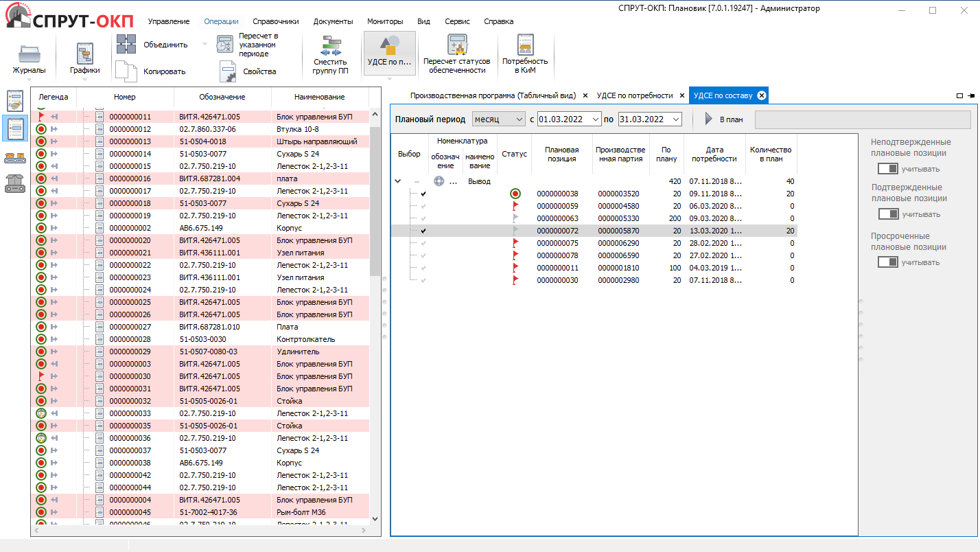Switch to УДСЕ по потребности tab
Image resolution: width=980 pixels, height=552 pixels.
634,95
